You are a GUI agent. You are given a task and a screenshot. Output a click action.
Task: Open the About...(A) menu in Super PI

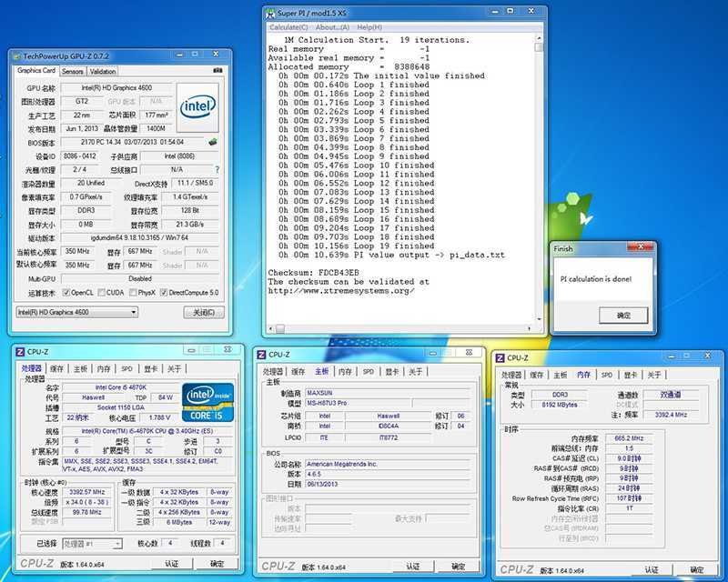point(332,27)
